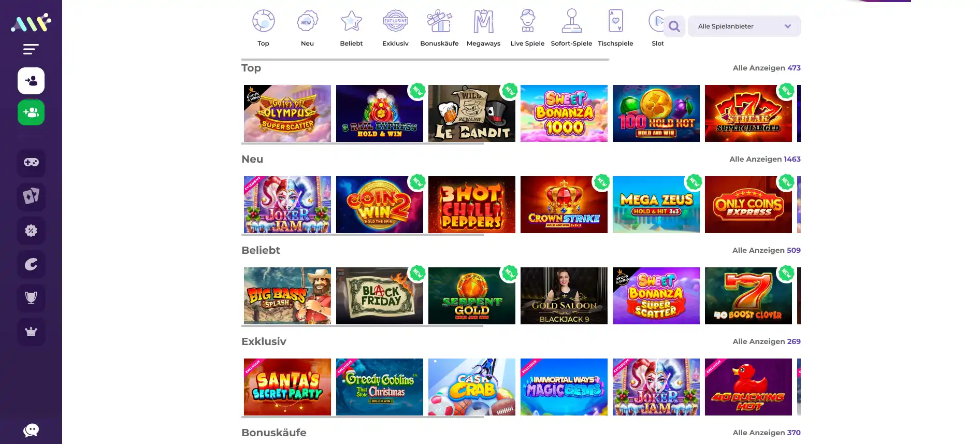Screen dimensions: 980x444
Task: Open the Sweet Bonanza 1000 game thumbnail
Action: pyautogui.click(x=564, y=113)
